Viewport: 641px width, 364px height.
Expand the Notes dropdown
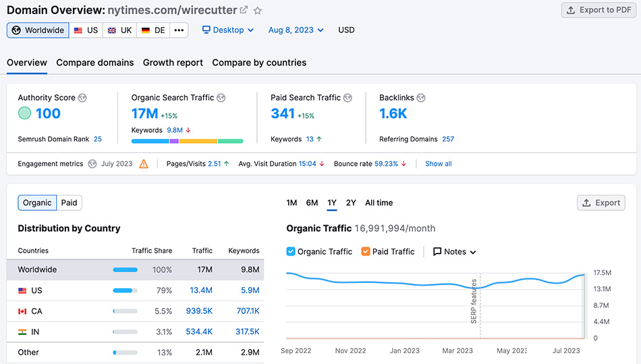click(x=454, y=251)
